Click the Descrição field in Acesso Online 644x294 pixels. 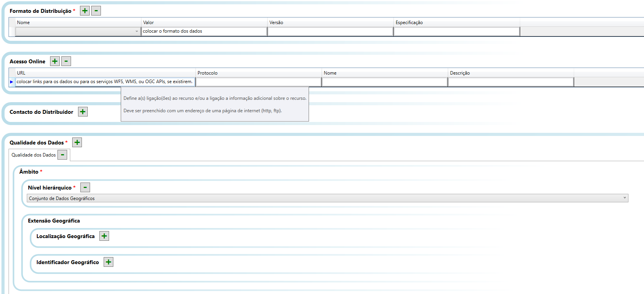pos(510,82)
